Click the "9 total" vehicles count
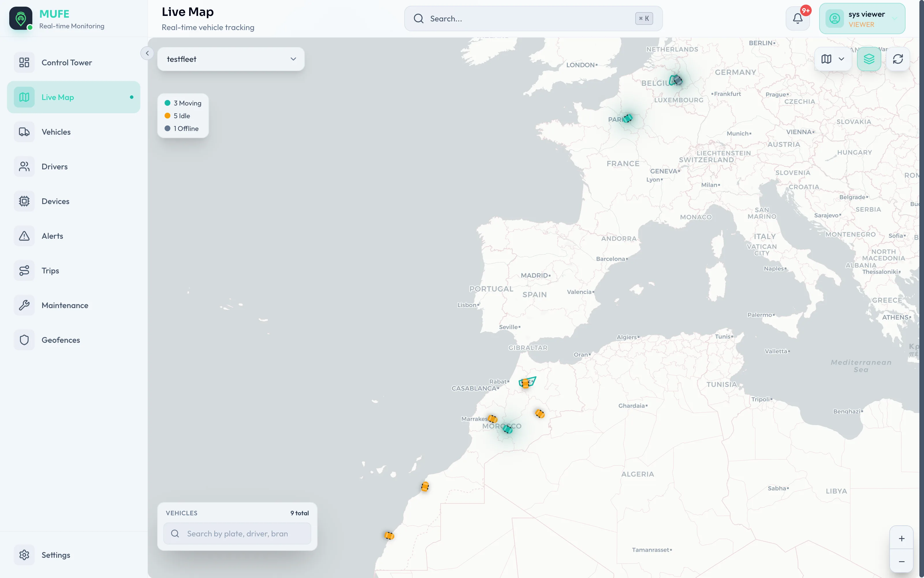The width and height of the screenshot is (924, 578). point(299,513)
